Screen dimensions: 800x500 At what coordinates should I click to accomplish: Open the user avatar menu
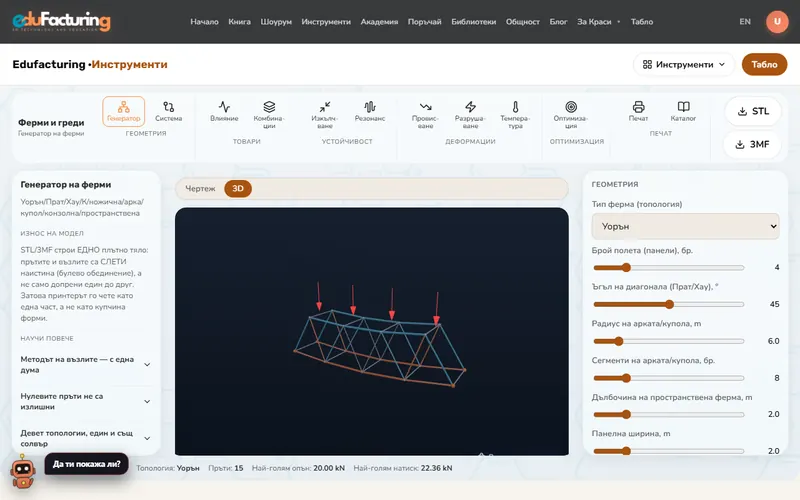tap(777, 21)
